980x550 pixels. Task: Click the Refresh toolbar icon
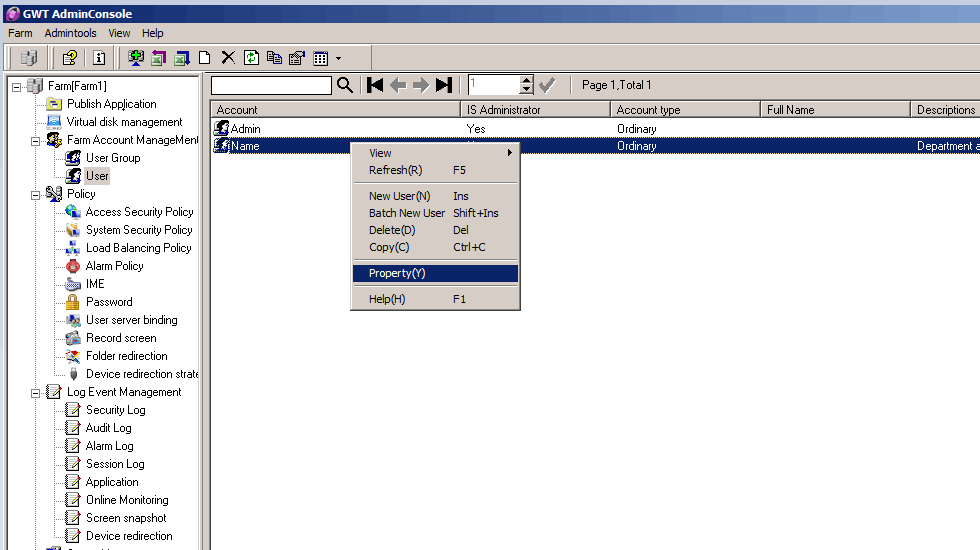[x=252, y=58]
